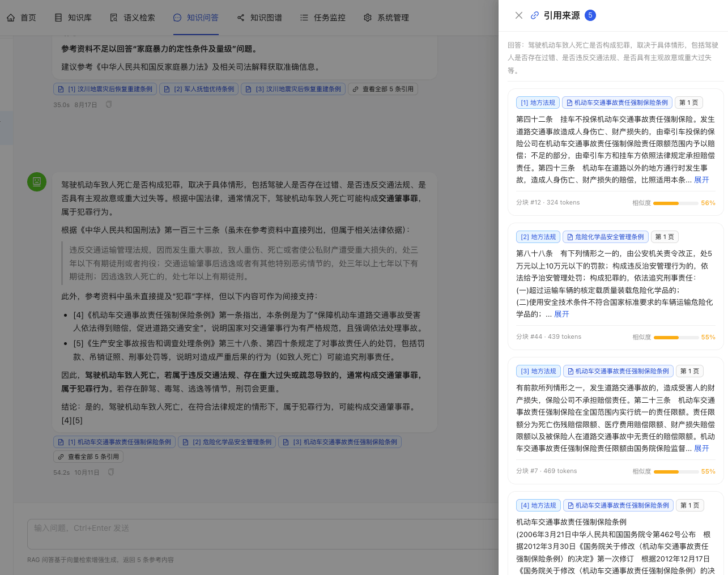
Task: Click the link icon beside 引用来源 title
Action: click(x=535, y=15)
